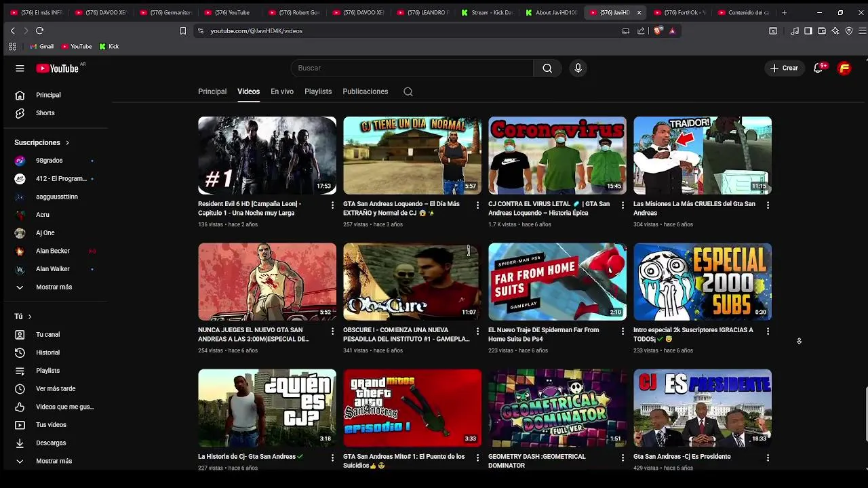Open the YouTube bookmark in bookmarks bar

(x=76, y=47)
